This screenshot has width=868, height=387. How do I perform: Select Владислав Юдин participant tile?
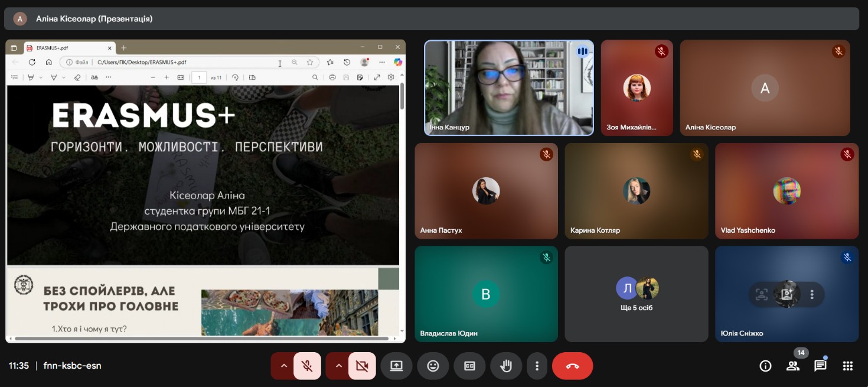point(486,294)
